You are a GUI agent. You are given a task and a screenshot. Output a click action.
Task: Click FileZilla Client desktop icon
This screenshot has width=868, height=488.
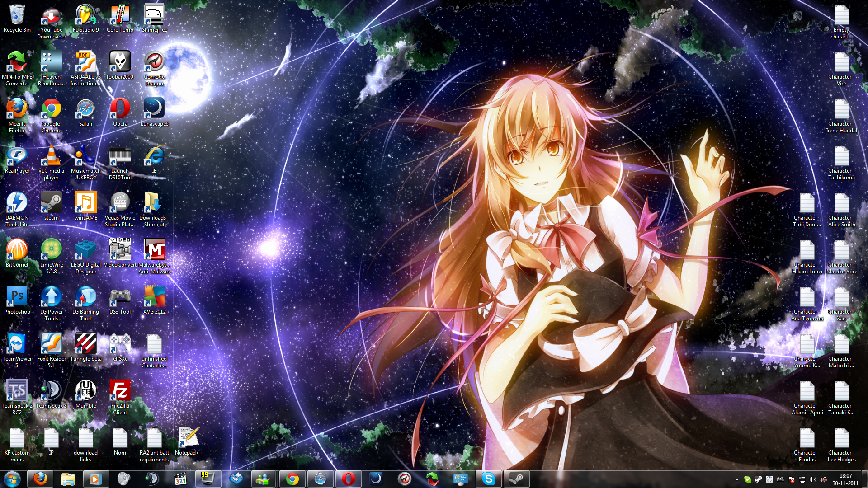point(120,397)
